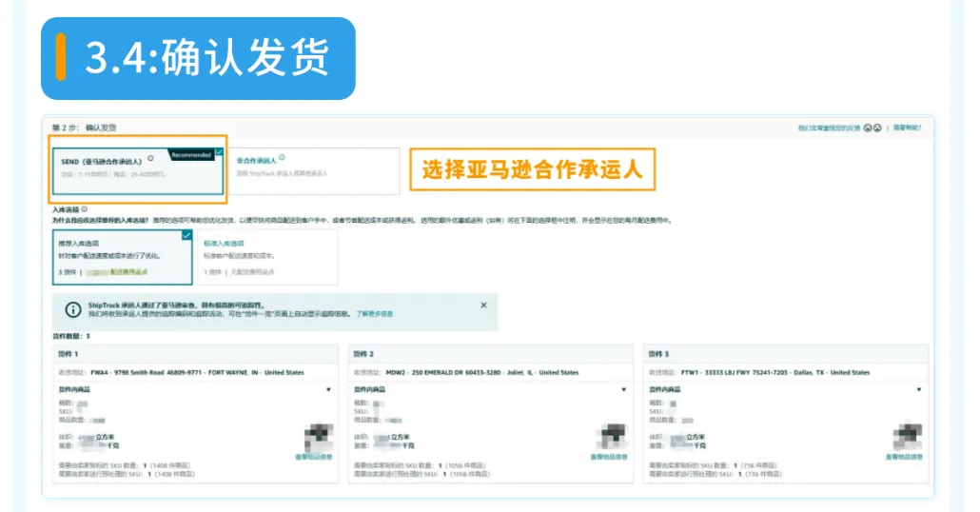Select the 货件 2 card header
980x512 pixels.
(x=490, y=354)
